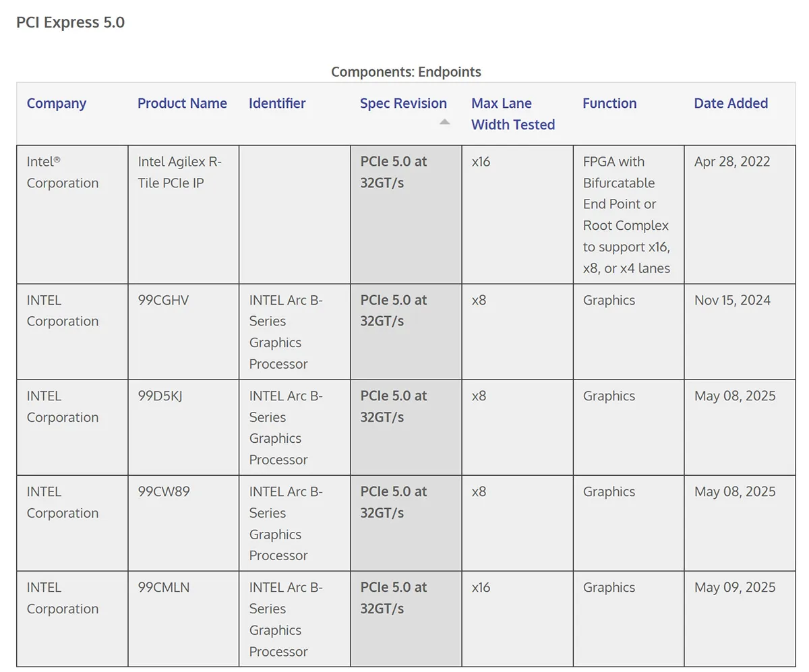Select the FPGA with Bifurcatable End Point function cell
809x672 pixels.
(628, 214)
